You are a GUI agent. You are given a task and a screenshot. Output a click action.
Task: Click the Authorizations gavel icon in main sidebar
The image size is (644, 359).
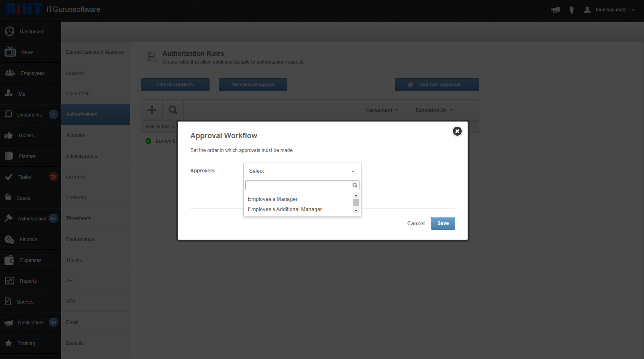[x=9, y=218]
